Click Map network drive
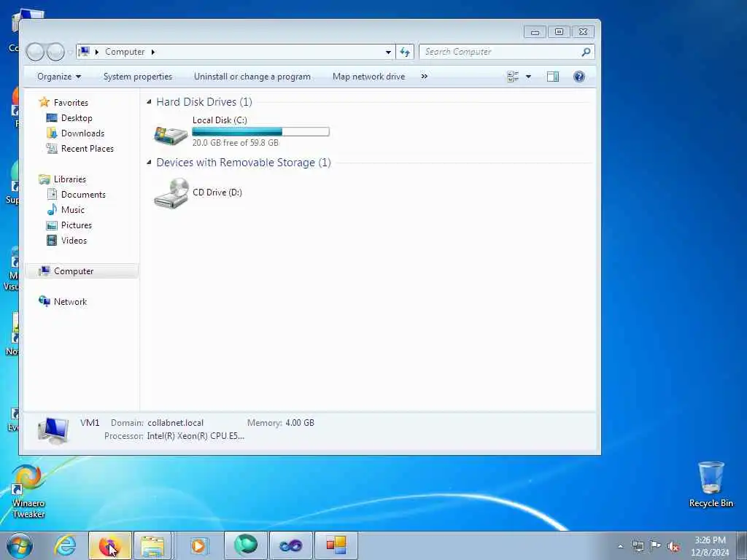 [368, 77]
